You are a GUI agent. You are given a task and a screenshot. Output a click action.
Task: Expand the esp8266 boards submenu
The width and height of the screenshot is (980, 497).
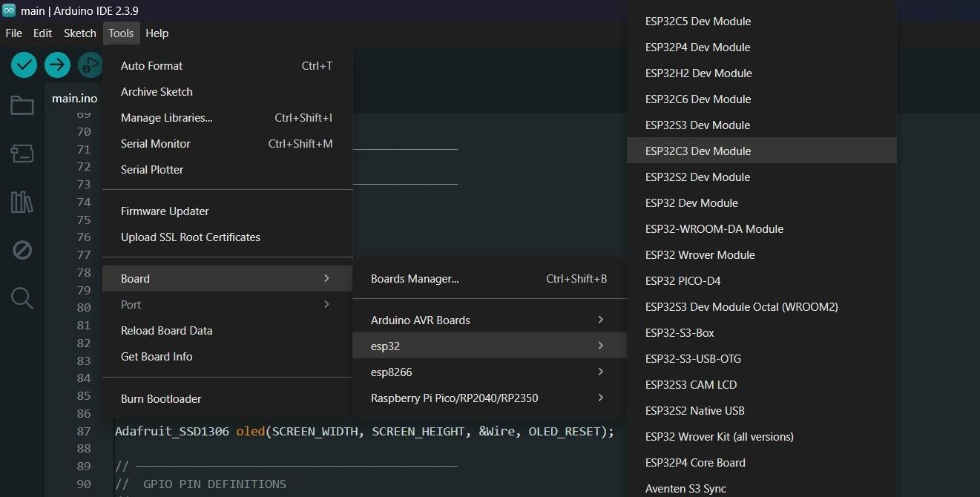click(x=490, y=372)
